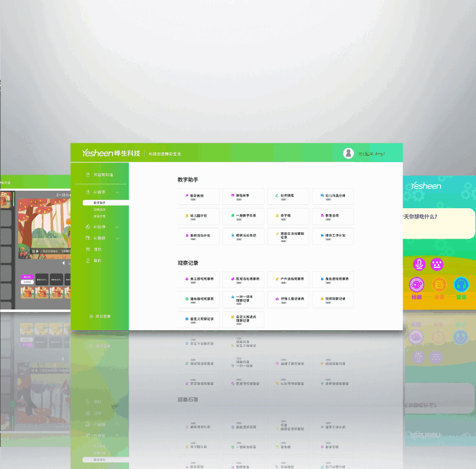Open the 幼儿作品分析 card

pos(333,196)
